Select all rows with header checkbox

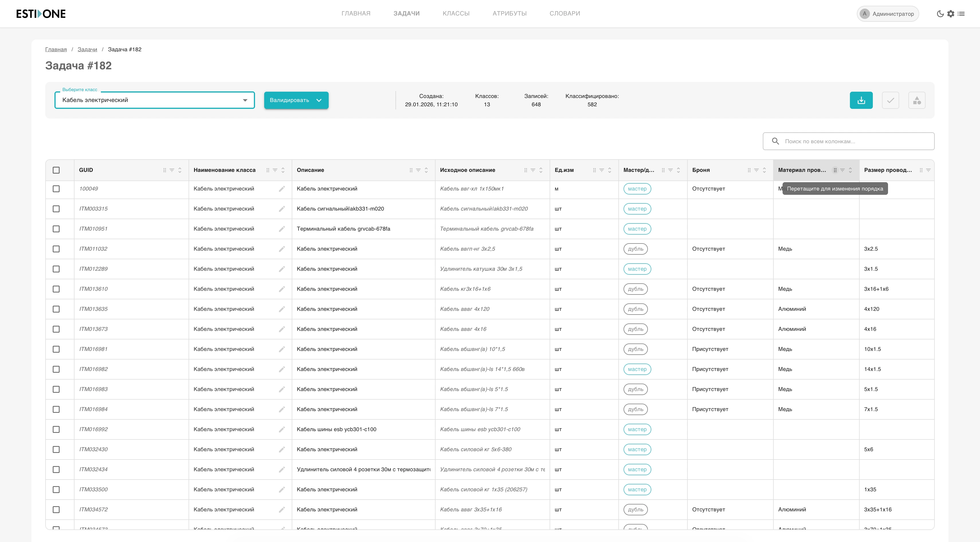(x=56, y=170)
